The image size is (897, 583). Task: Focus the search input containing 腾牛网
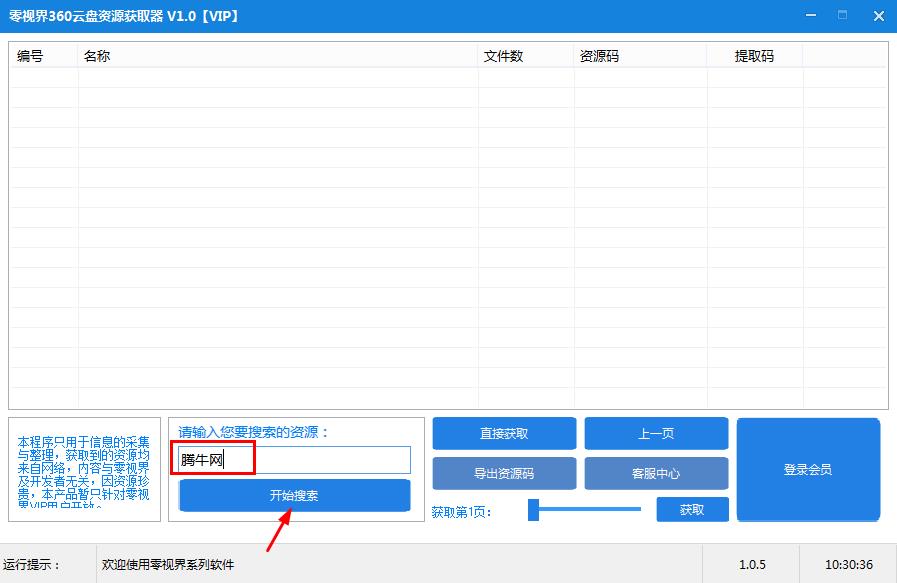coord(294,460)
